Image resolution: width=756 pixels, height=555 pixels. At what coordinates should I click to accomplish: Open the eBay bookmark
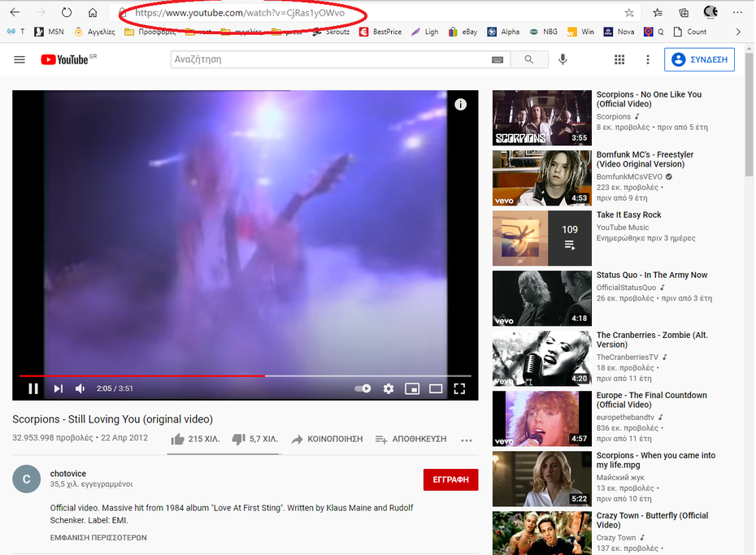[463, 32]
